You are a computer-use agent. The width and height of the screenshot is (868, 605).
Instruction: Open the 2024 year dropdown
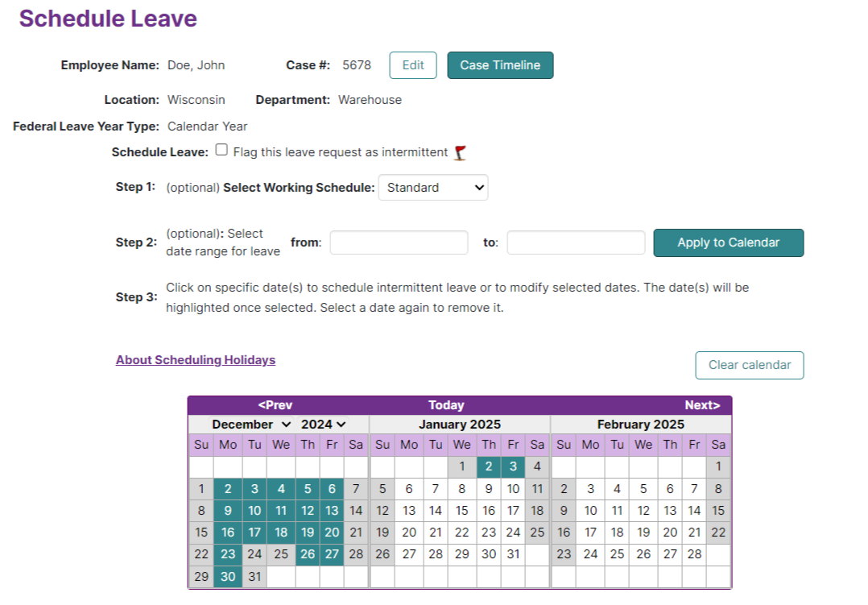point(324,425)
